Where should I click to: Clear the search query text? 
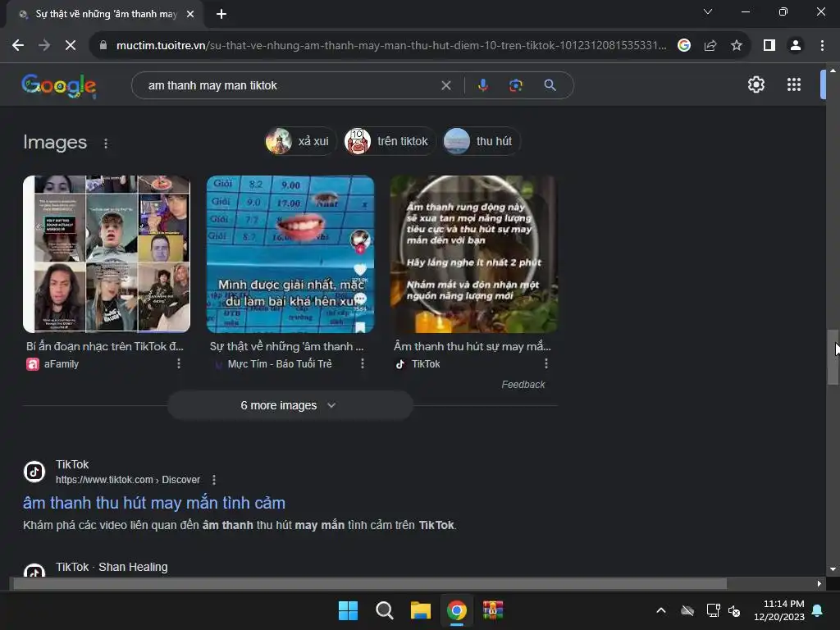pyautogui.click(x=445, y=85)
